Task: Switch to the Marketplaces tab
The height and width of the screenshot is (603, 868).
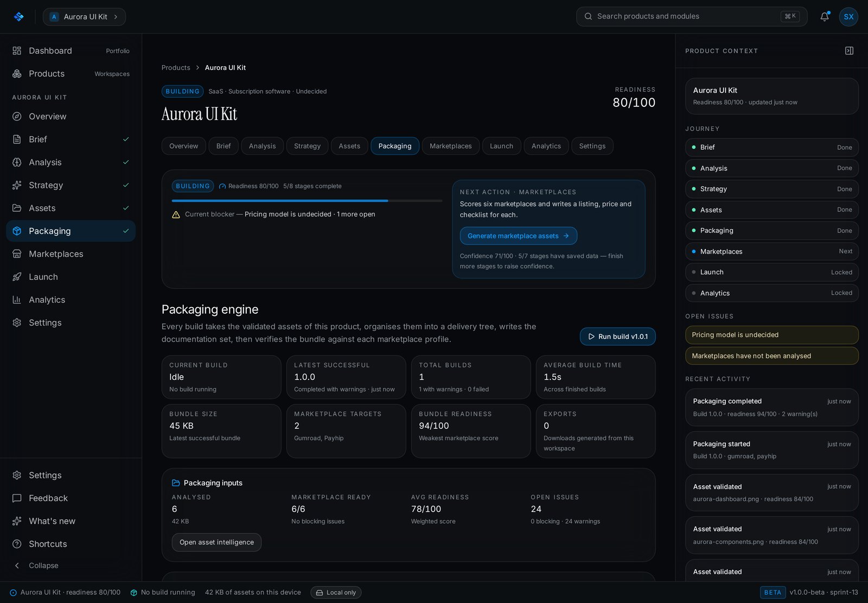Action: pyautogui.click(x=450, y=146)
